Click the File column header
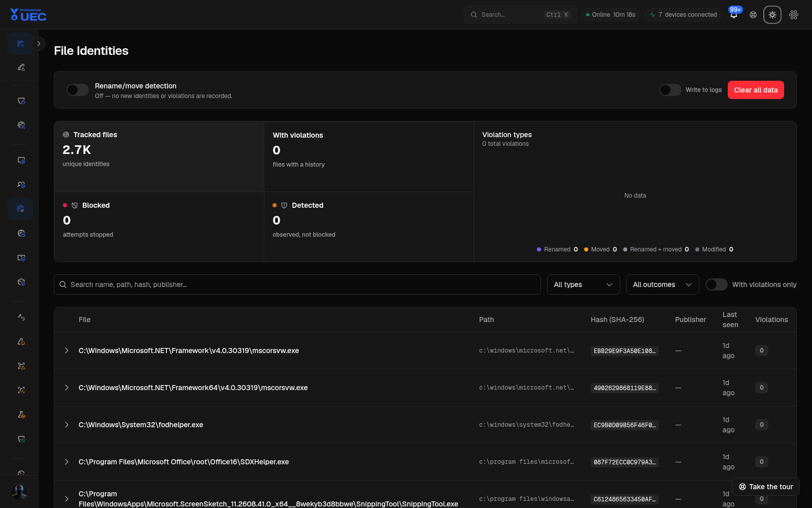The image size is (812, 508). click(x=85, y=320)
